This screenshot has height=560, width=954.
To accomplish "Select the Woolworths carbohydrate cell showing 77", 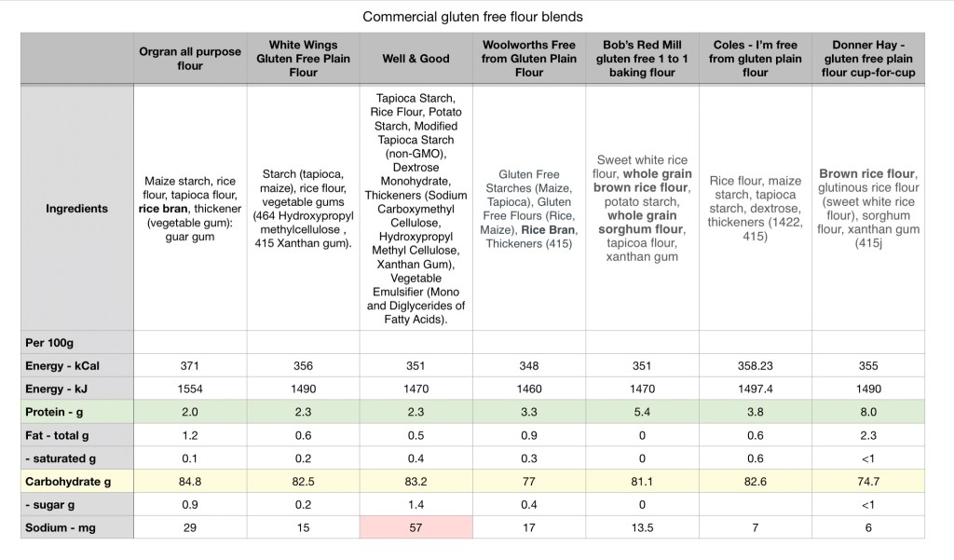I will click(x=529, y=483).
